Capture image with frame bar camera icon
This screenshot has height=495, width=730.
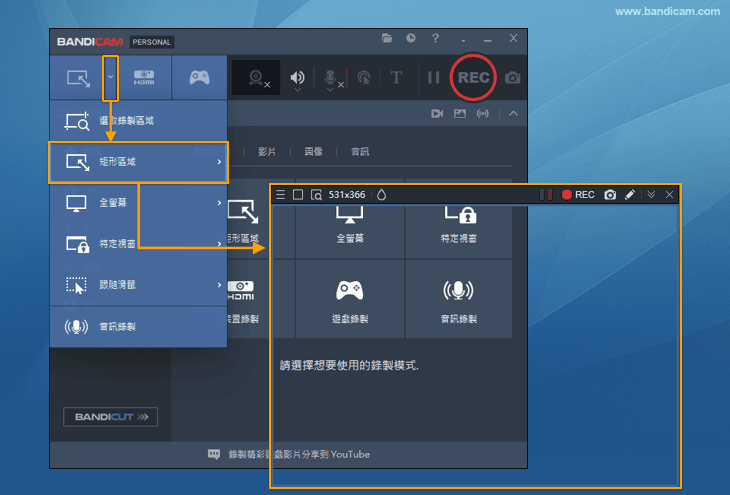click(x=610, y=195)
